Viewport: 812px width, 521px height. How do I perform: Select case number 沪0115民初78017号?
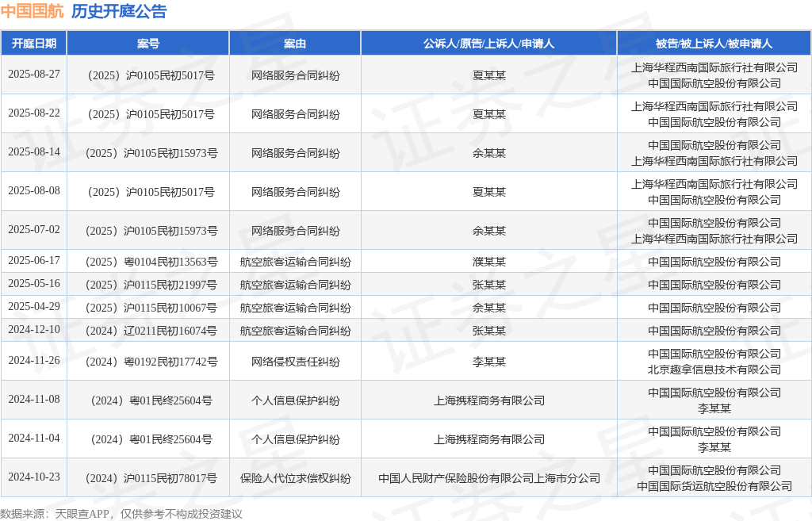(151, 478)
